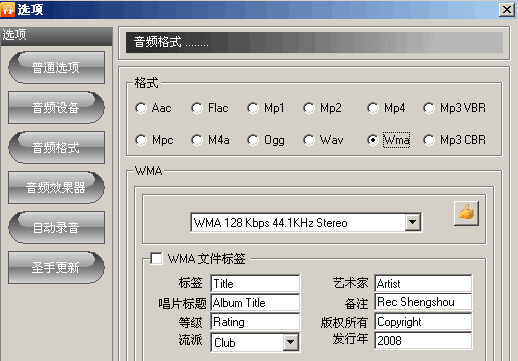Screen dimensions: 518x361
Task: Click the 标签 Title input field
Action: pos(255,284)
